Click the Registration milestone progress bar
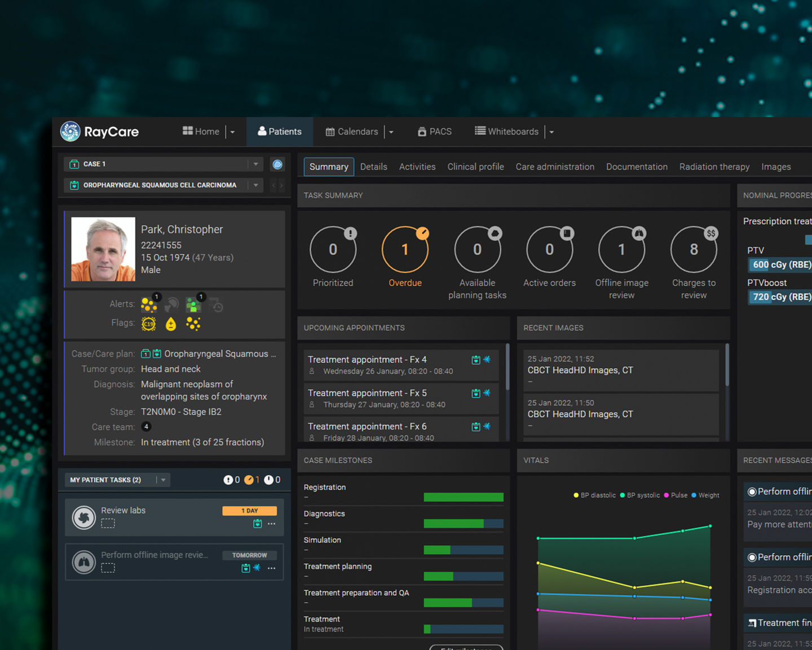Screen dimensions: 812x650 (463, 497)
